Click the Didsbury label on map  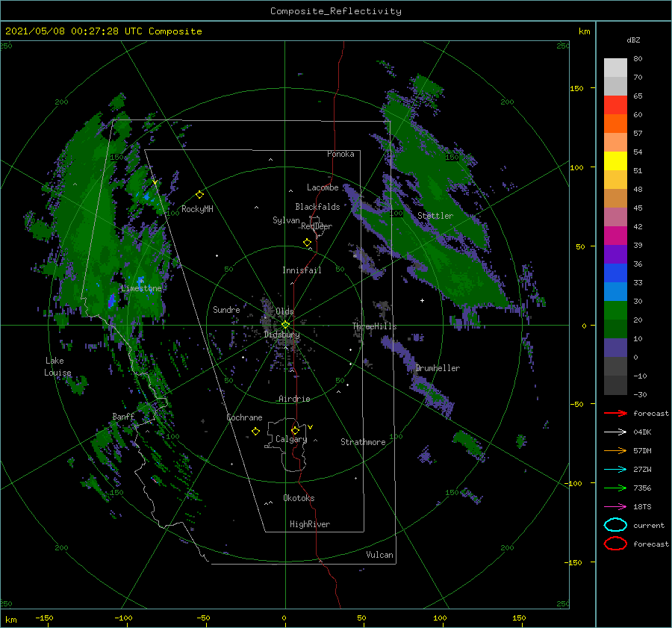[x=281, y=335]
